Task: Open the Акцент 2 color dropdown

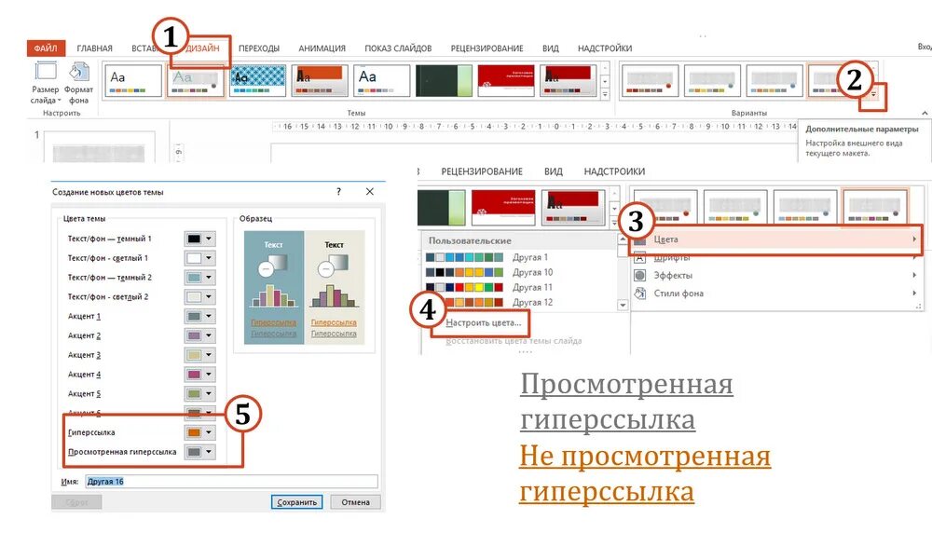Action: click(x=209, y=335)
